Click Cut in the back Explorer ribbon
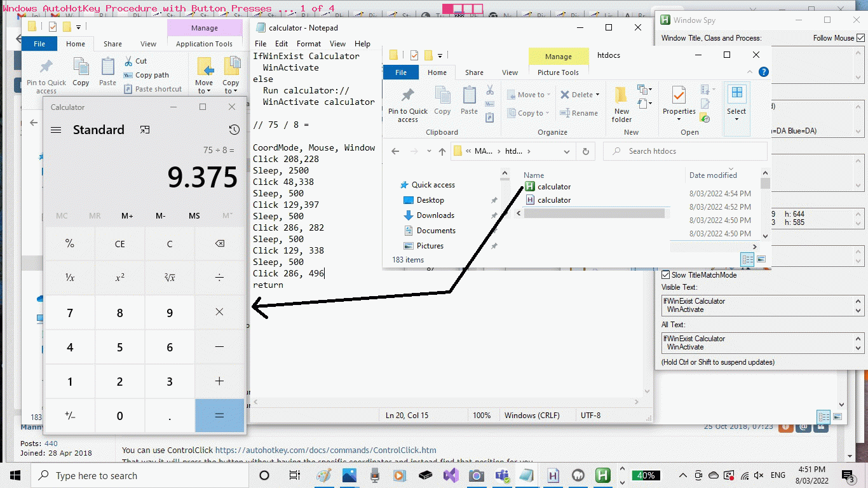The width and height of the screenshot is (868, 488). [135, 61]
